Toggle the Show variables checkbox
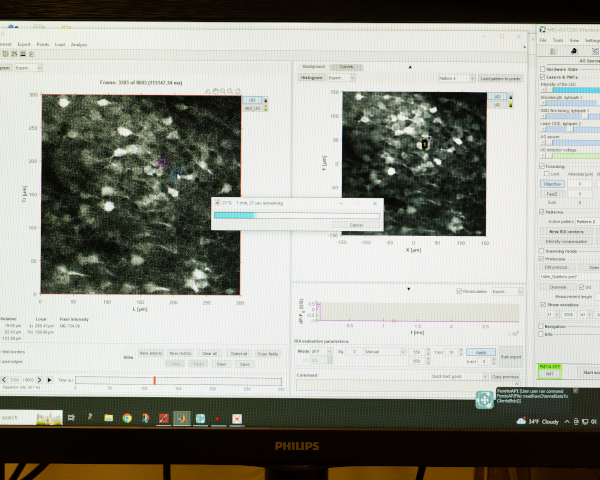The width and height of the screenshot is (600, 480). [543, 304]
